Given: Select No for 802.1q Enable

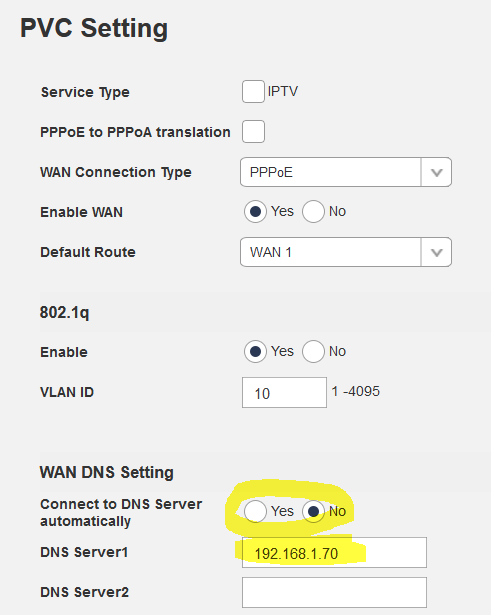Looking at the screenshot, I should [x=313, y=351].
